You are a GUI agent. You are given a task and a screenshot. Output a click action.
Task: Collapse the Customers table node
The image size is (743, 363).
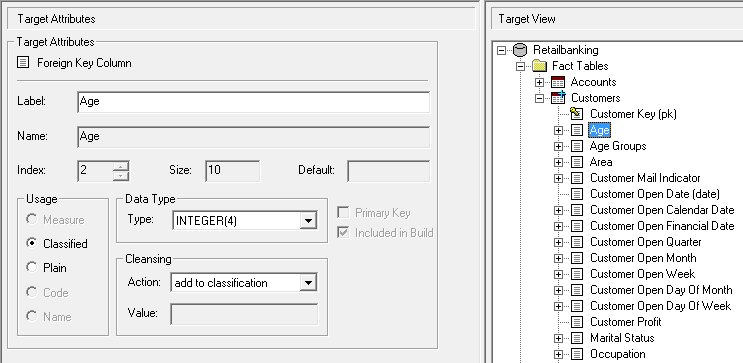[x=539, y=99]
